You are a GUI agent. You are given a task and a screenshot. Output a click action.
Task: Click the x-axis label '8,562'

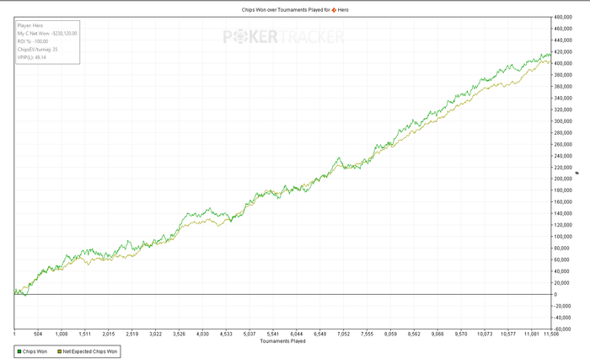click(x=415, y=334)
